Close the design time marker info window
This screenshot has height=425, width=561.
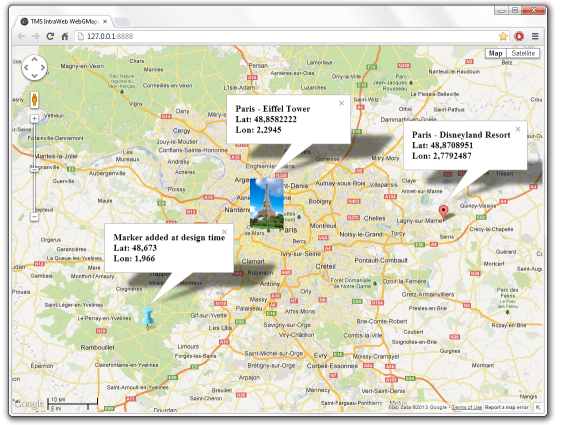pyautogui.click(x=224, y=232)
